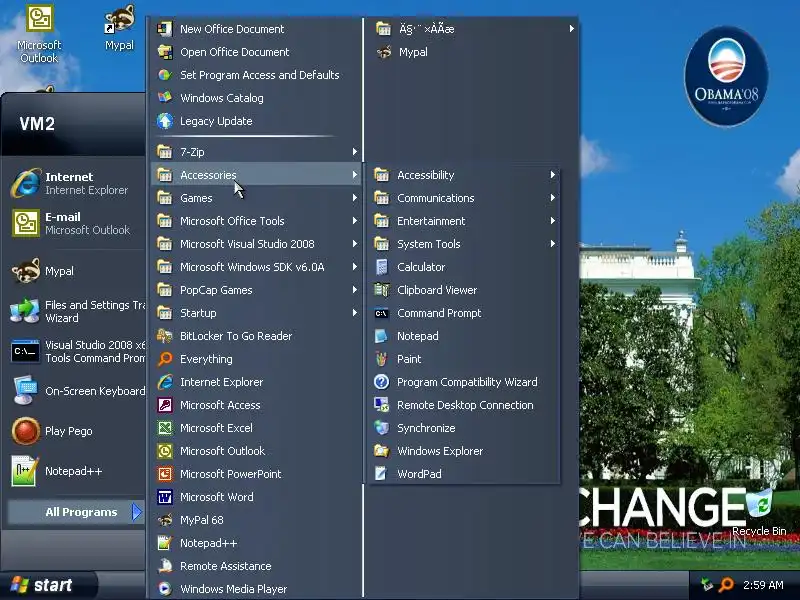Expand the 7-Zip folder submenu
Viewport: 800px width, 600px height.
(x=256, y=152)
